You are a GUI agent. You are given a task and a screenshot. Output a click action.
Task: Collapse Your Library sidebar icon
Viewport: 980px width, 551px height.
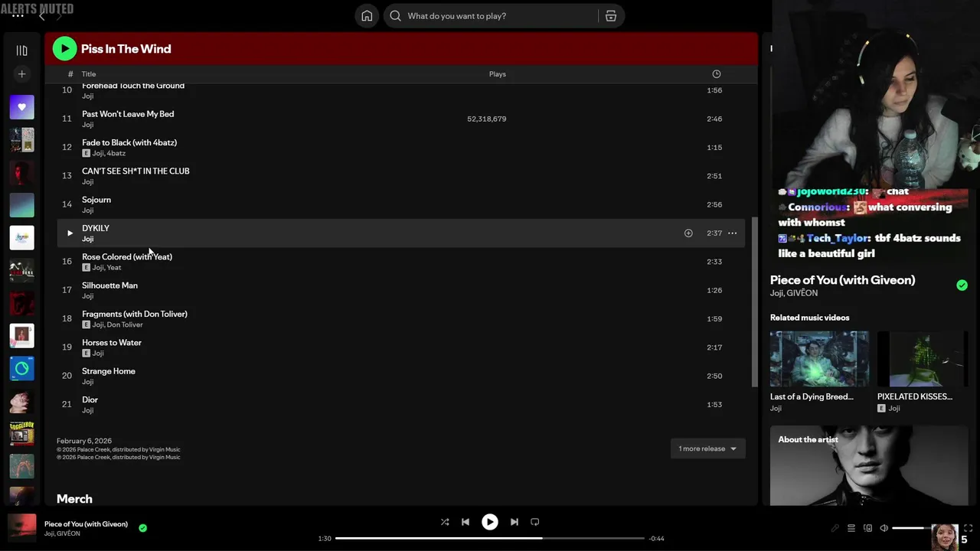[x=21, y=51]
